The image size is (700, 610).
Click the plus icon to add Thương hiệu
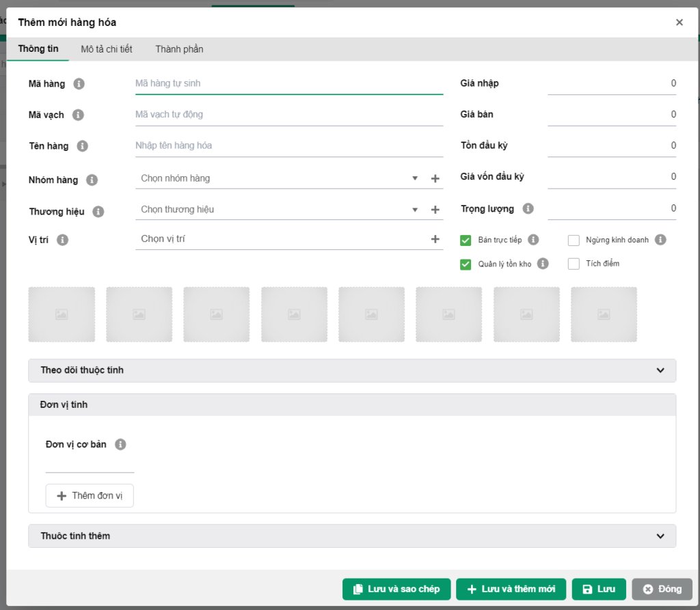click(435, 210)
